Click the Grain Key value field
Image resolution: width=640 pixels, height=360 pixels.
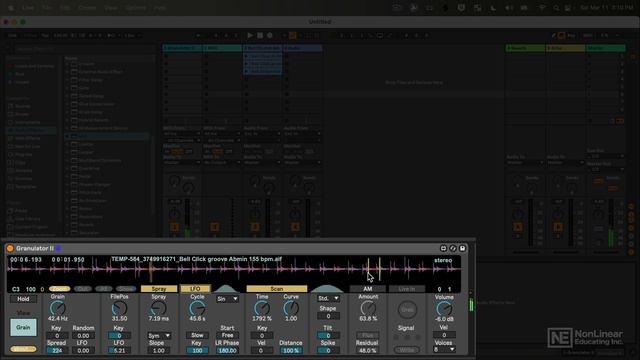(57, 336)
